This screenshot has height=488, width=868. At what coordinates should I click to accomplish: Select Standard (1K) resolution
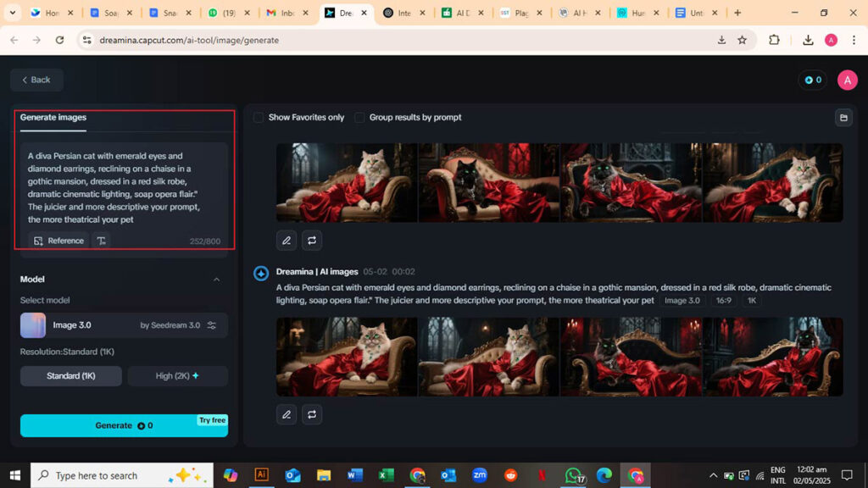click(x=71, y=376)
